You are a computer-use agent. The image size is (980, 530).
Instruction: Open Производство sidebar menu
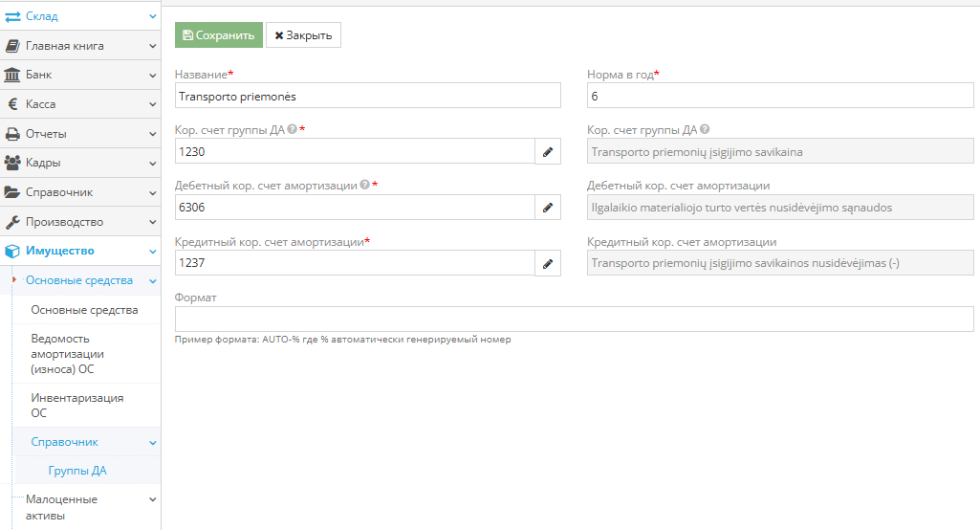pos(79,222)
